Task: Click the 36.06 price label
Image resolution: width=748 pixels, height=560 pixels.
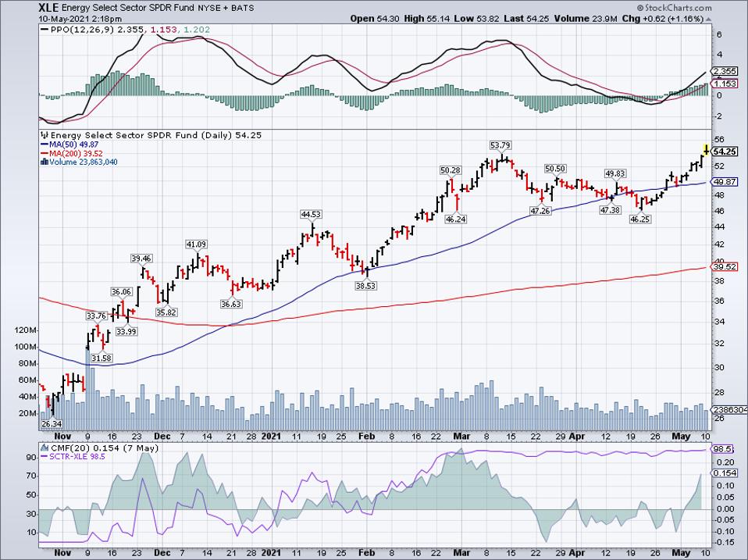Action: pyautogui.click(x=121, y=291)
